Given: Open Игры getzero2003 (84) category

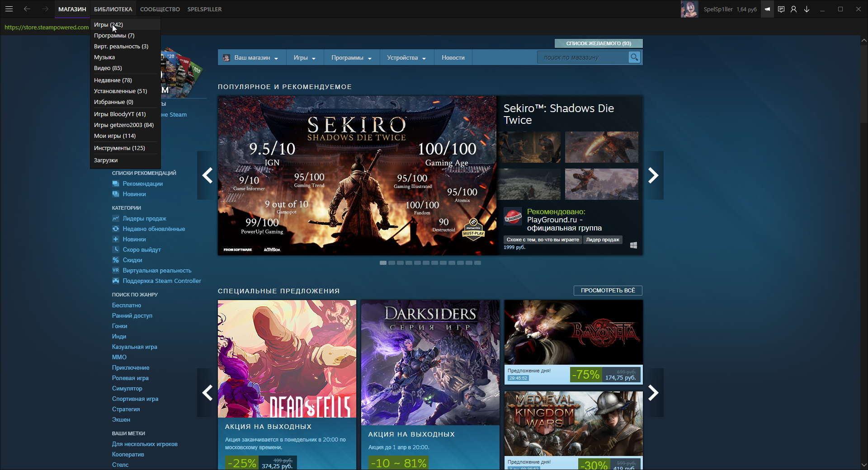Looking at the screenshot, I should 125,125.
